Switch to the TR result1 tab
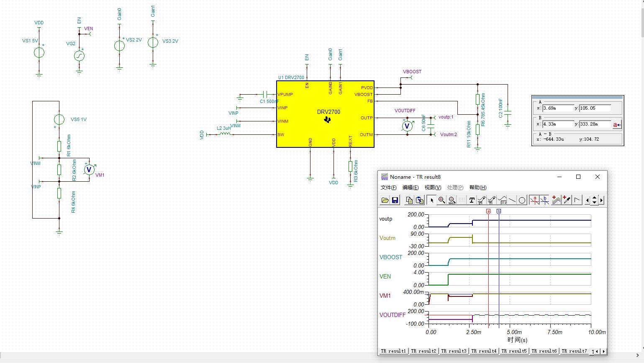Screen dimensions: 644x363 [393, 351]
